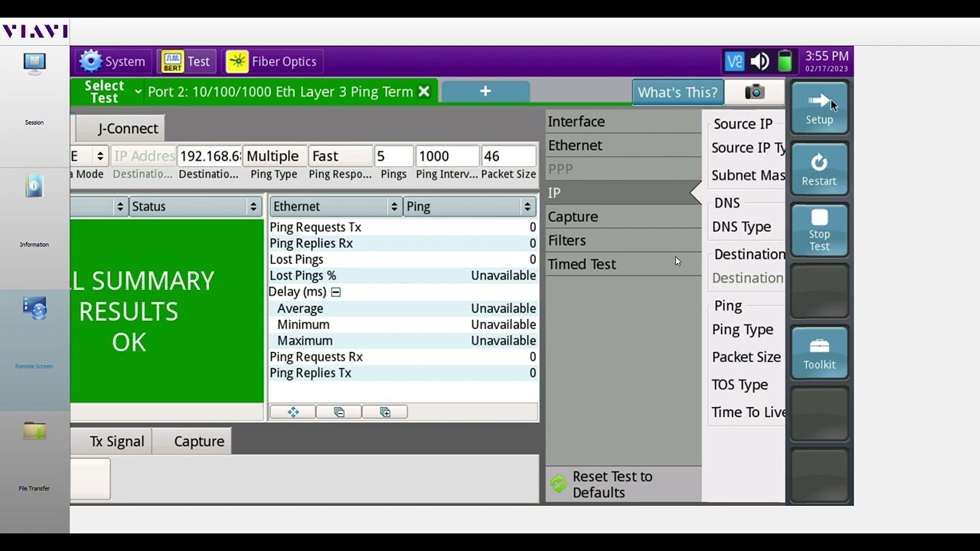Click the What's This? button

click(x=678, y=92)
